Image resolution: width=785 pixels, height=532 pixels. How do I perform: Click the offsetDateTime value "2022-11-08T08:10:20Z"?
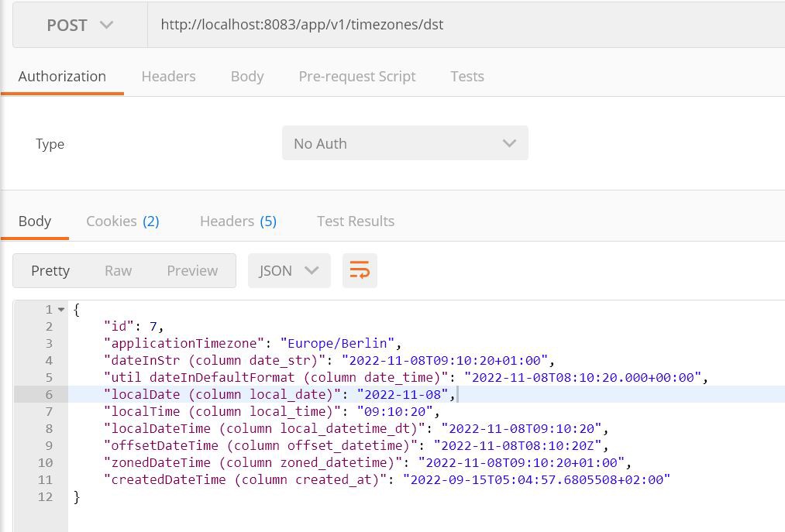pyautogui.click(x=517, y=445)
